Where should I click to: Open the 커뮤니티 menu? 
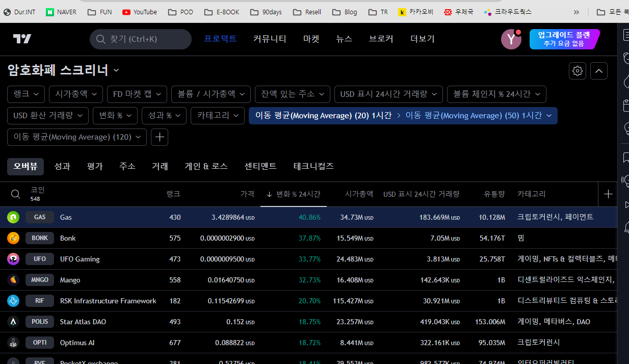(x=270, y=39)
